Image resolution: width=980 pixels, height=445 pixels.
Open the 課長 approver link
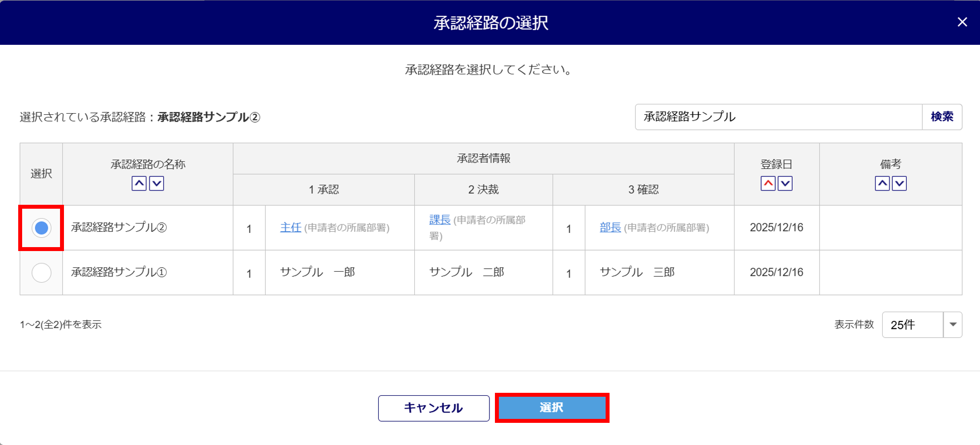pos(440,220)
